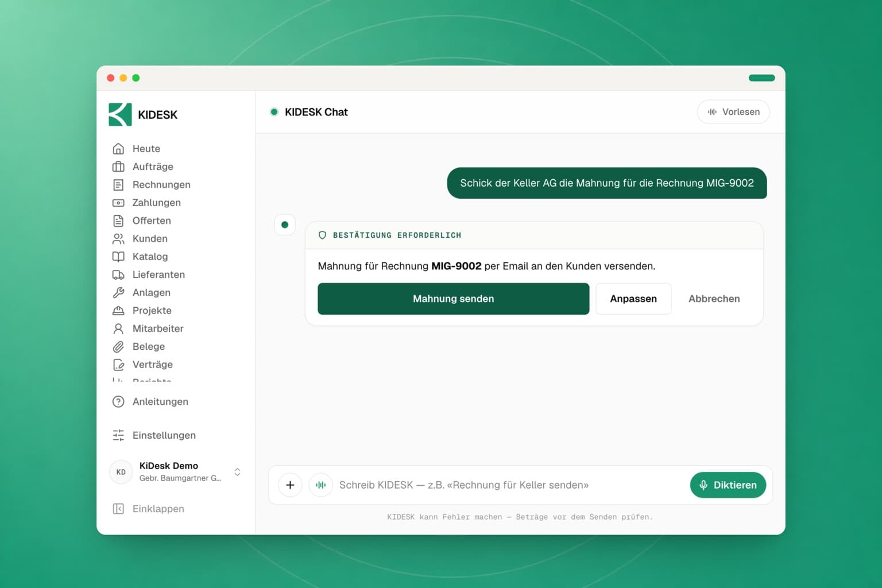The image size is (882, 588).
Task: Click the Lieferanten truck icon
Action: (x=118, y=274)
